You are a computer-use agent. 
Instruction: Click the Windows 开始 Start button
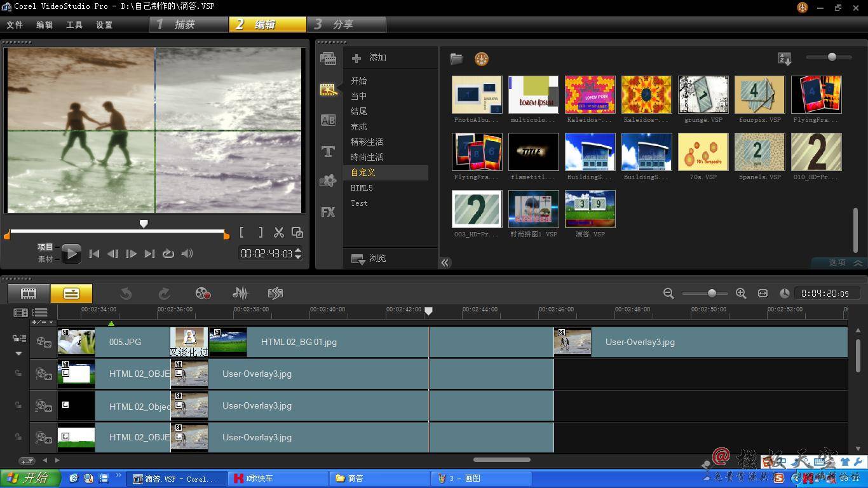pos(30,478)
